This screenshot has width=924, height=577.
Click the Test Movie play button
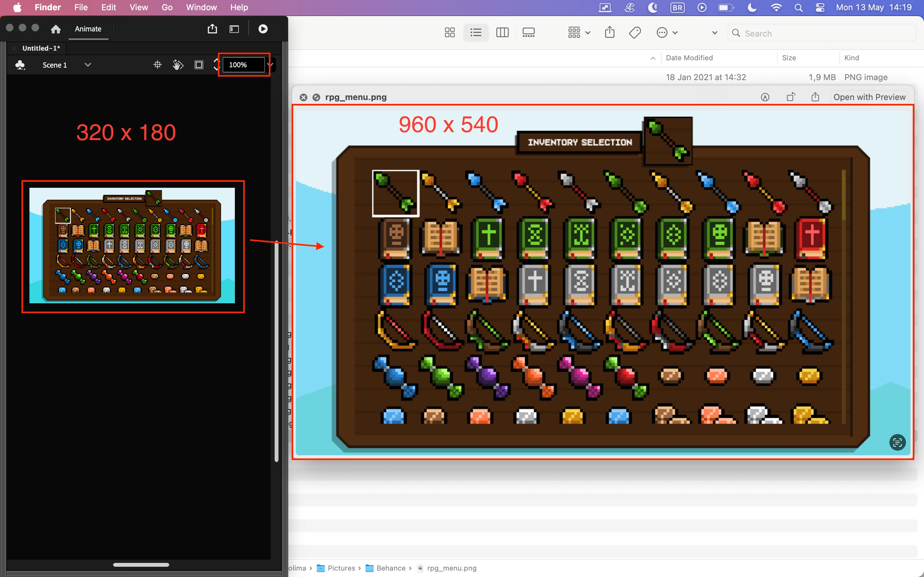[x=263, y=29]
